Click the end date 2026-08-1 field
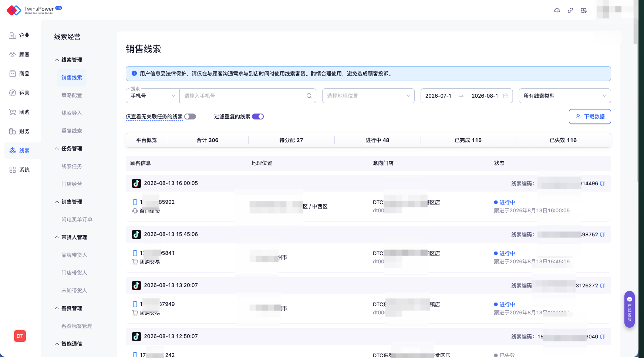The image size is (644, 358). pyautogui.click(x=485, y=96)
